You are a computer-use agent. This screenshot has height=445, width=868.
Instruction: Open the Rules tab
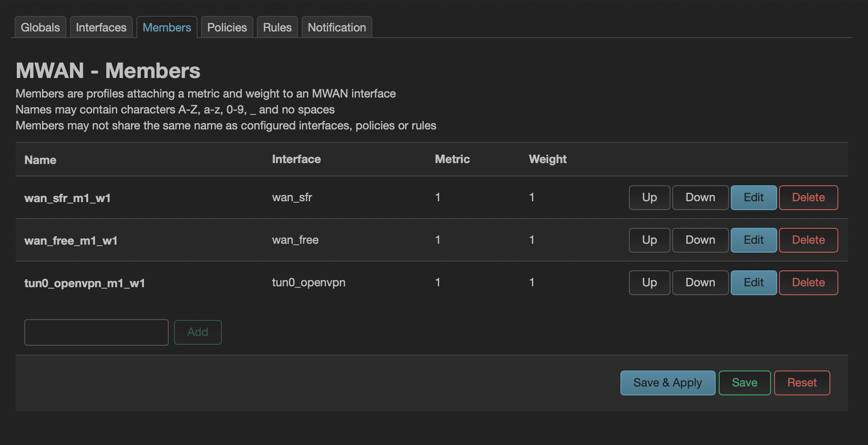(x=277, y=27)
